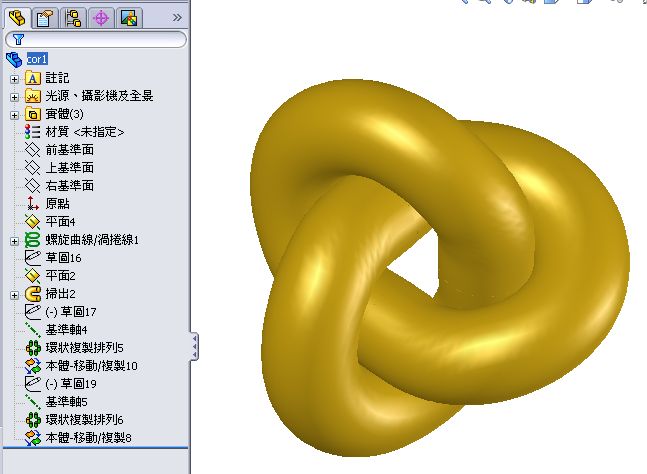This screenshot has width=647, height=474.
Task: Click the 材質 material icon
Action: click(x=33, y=132)
